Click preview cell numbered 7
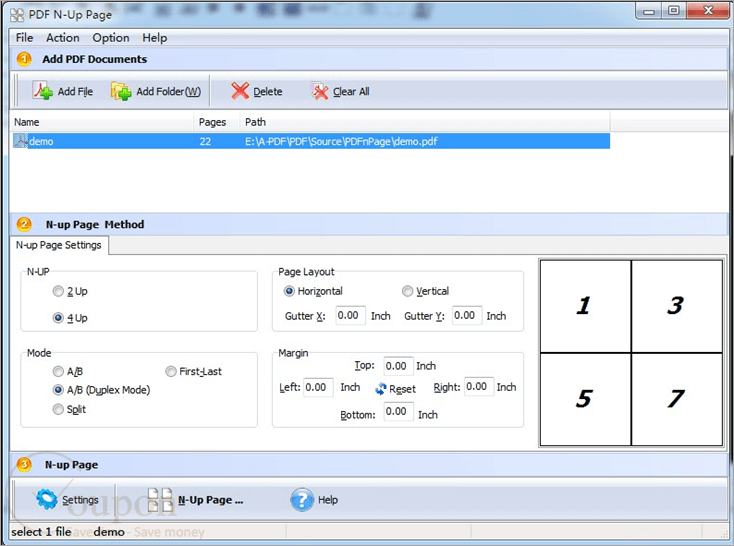The image size is (734, 546). pos(677,399)
